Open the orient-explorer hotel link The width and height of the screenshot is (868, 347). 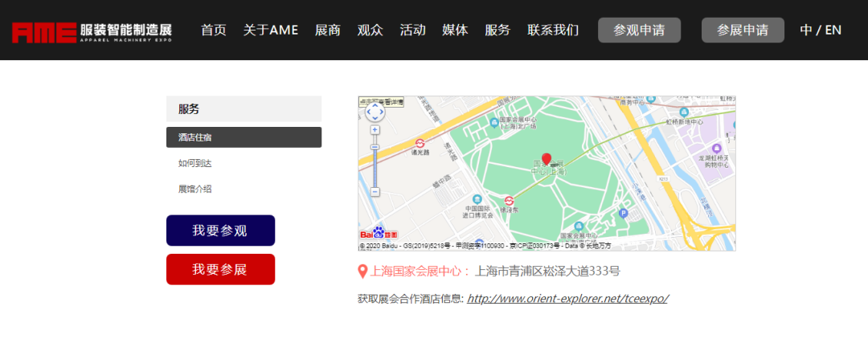(x=567, y=299)
